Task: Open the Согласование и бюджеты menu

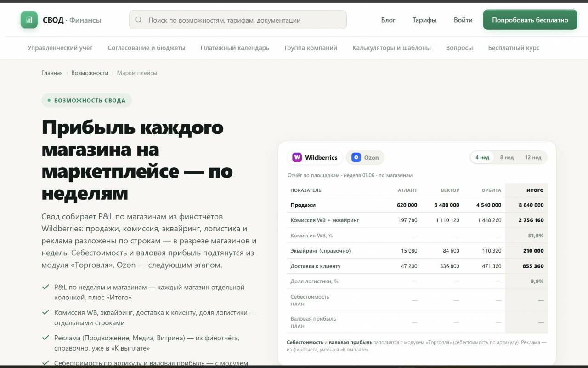Action: click(x=147, y=48)
